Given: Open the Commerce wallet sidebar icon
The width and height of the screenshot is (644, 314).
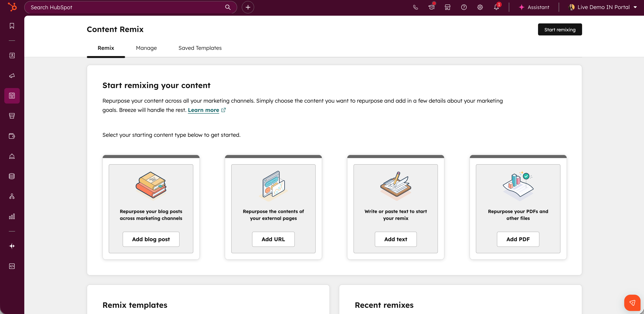Looking at the screenshot, I should click(x=12, y=136).
